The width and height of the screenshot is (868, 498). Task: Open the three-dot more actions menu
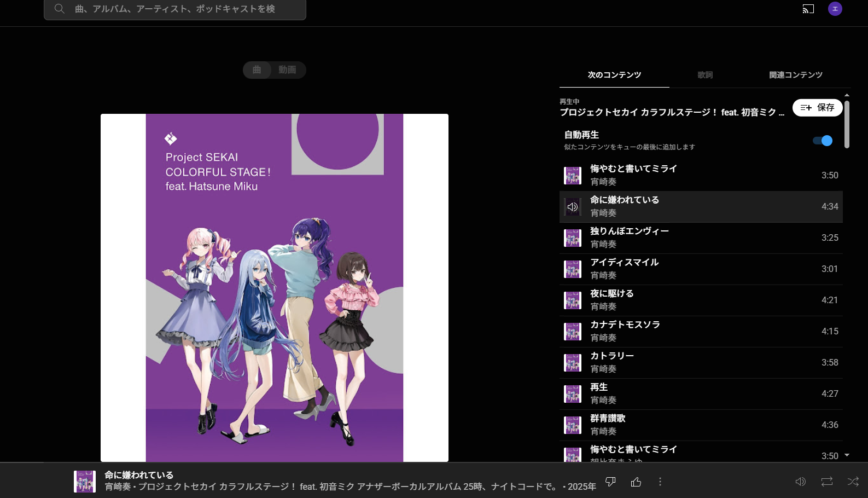660,482
